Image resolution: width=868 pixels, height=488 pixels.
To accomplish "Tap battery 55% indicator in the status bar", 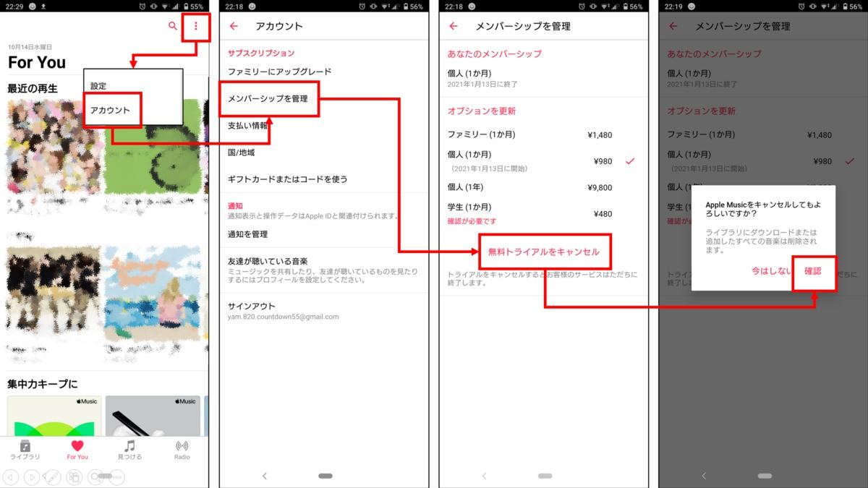I will pos(194,6).
